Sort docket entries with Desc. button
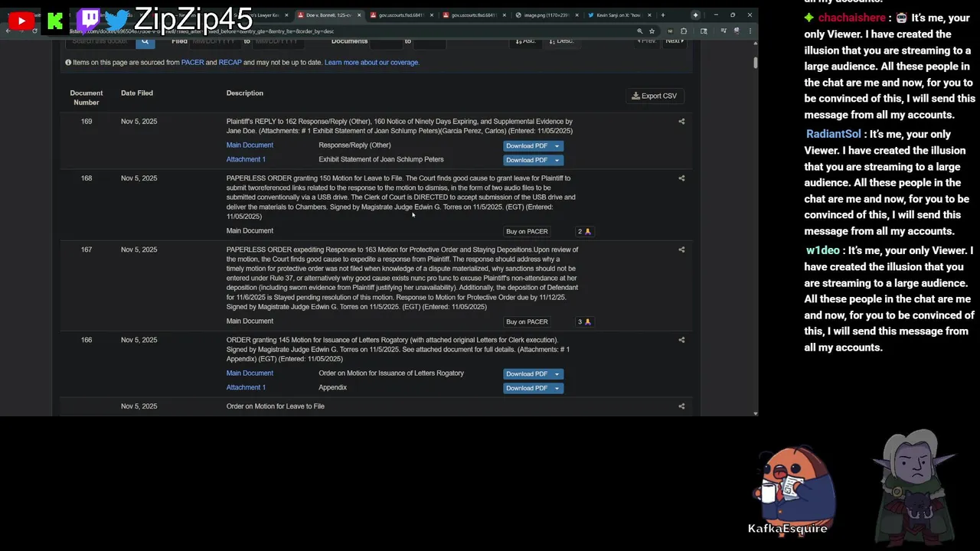The height and width of the screenshot is (551, 980). (x=561, y=41)
